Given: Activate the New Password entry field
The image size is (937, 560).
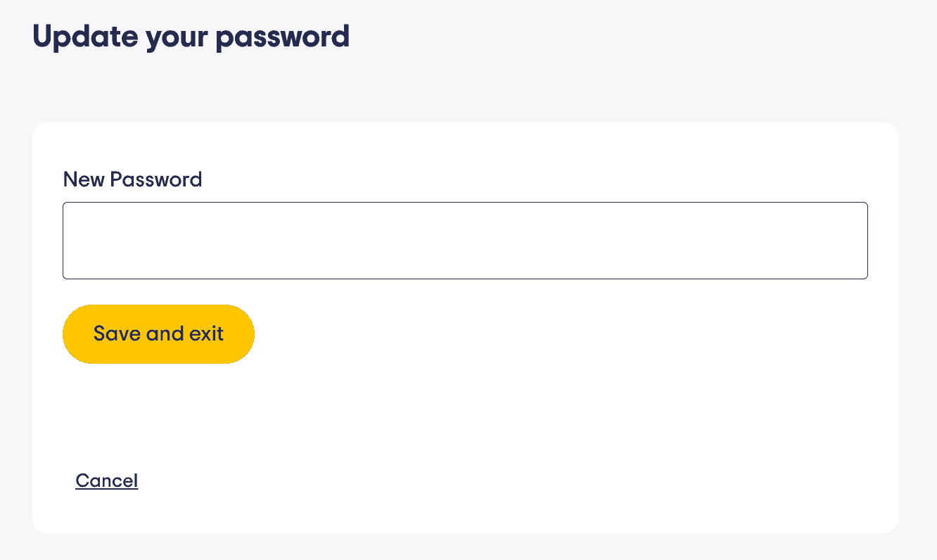Looking at the screenshot, I should click(x=465, y=241).
